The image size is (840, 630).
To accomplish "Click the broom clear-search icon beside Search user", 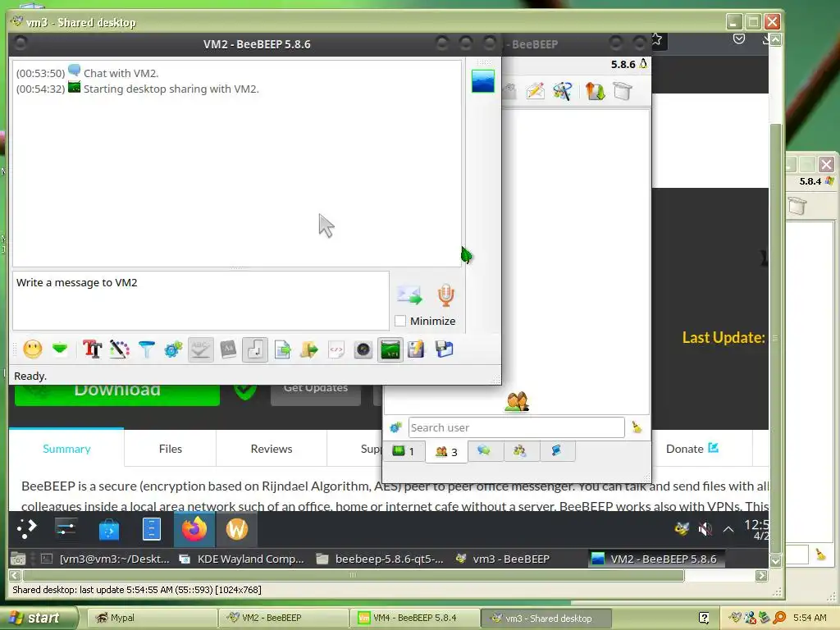I will [637, 427].
